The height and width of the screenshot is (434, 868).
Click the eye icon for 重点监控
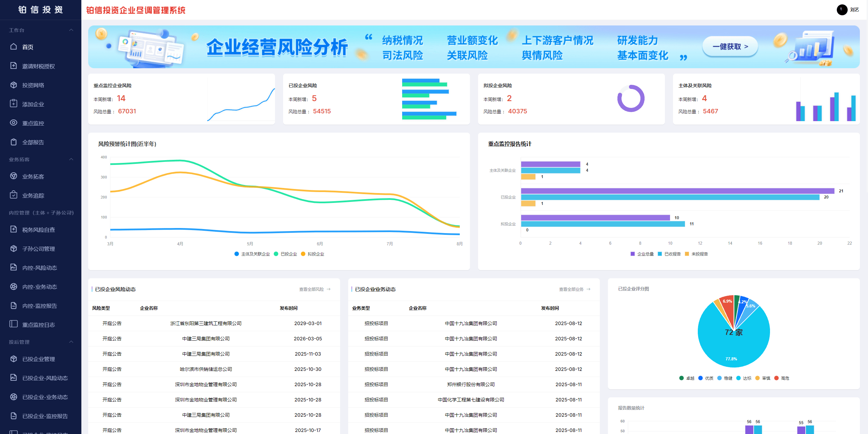[14, 122]
